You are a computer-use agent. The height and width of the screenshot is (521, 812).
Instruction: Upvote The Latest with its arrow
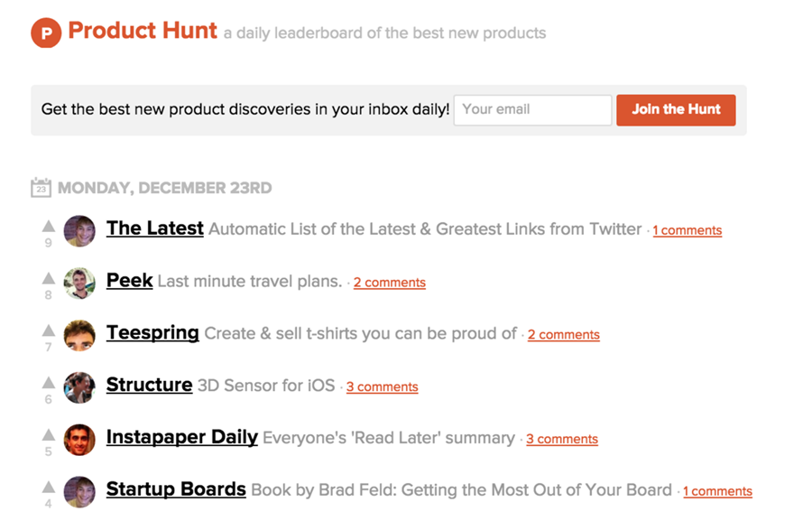tap(49, 226)
